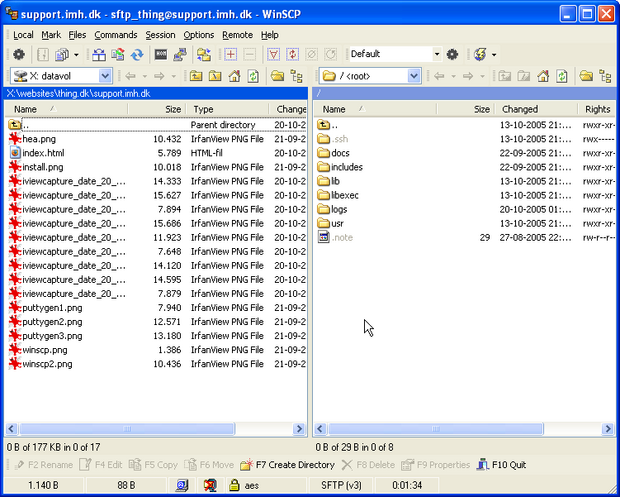Open the local drive X: datavol dropdown
Screen dimensions: 620x497
click(x=105, y=76)
